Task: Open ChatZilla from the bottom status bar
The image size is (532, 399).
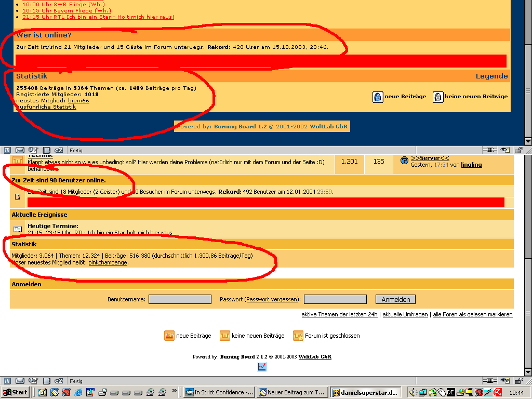Action: [59, 381]
